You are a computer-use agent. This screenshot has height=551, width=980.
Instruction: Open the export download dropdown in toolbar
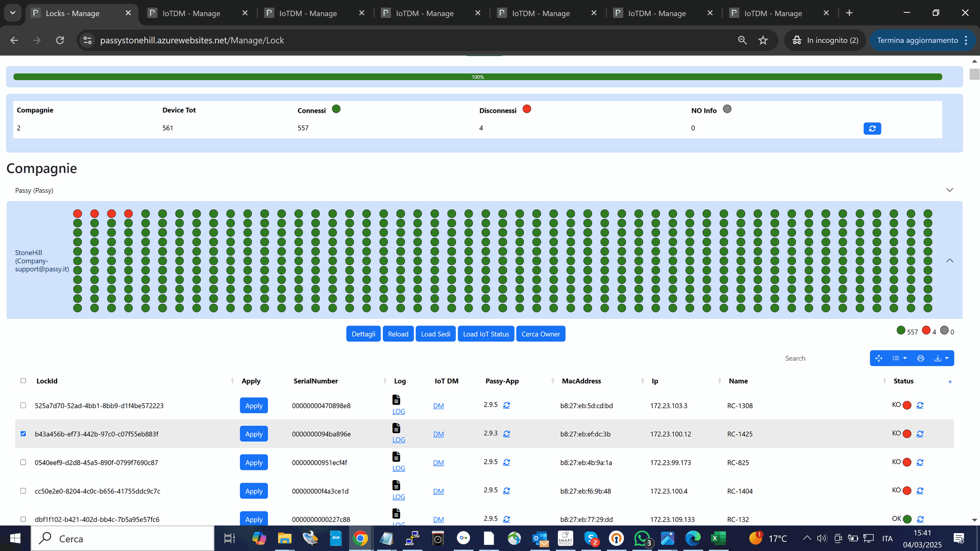tap(941, 358)
